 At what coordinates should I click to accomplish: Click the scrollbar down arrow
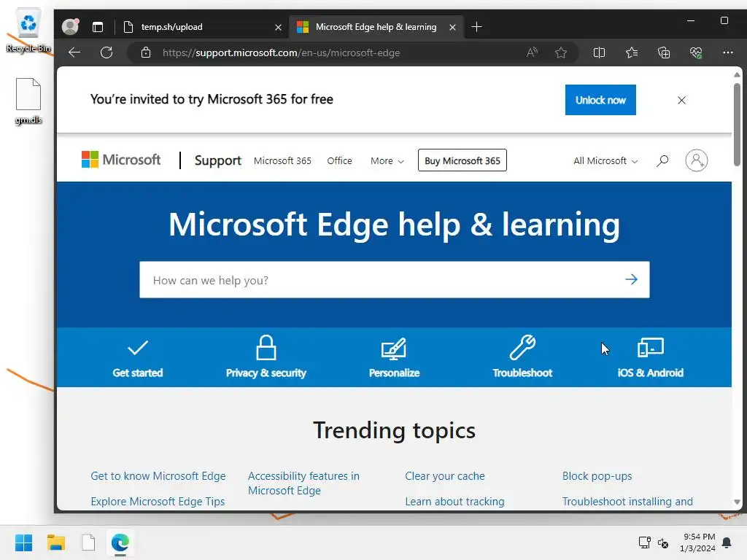737,502
